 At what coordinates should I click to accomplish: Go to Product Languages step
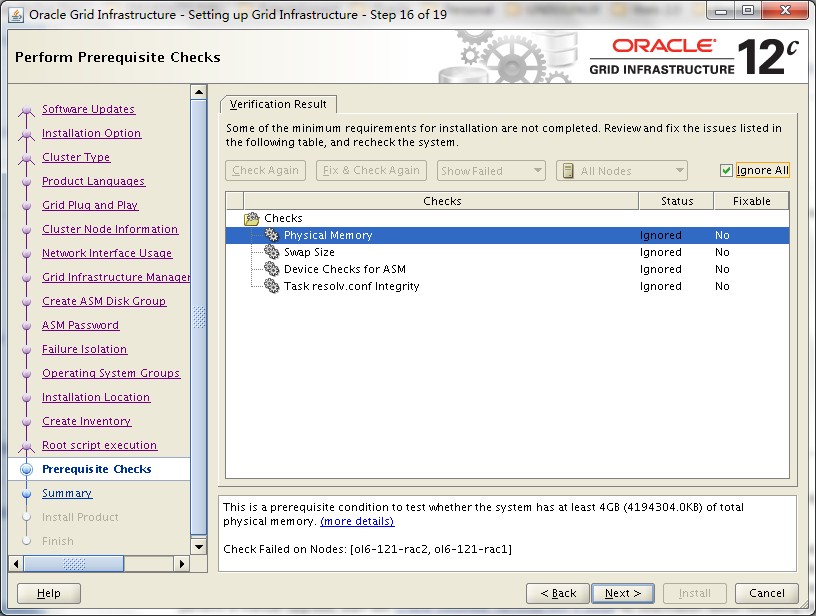pos(94,181)
